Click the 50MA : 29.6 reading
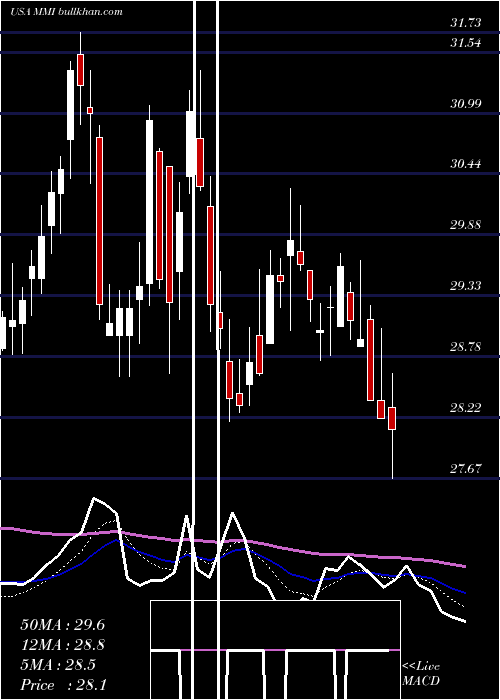Screen dimensions: 500x700 62,625
